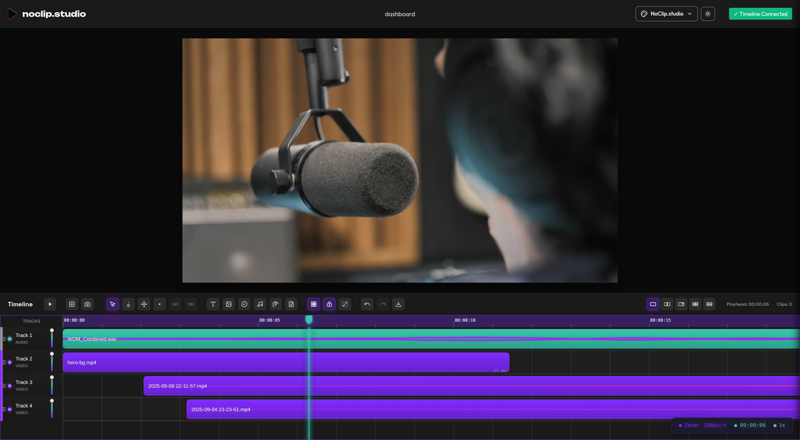Click the circular clock effect icon
Image resolution: width=800 pixels, height=440 pixels.
click(x=244, y=304)
